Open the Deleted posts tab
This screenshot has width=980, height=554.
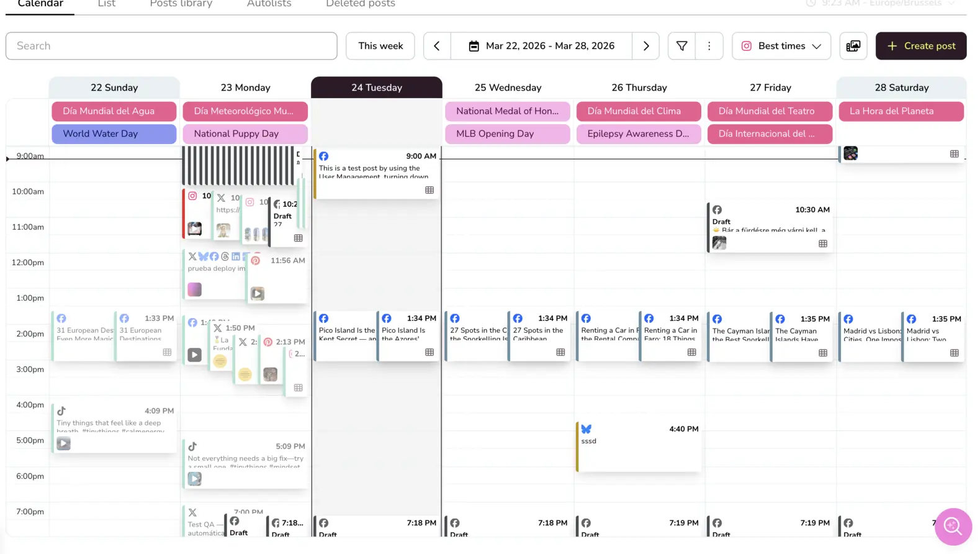coord(361,4)
